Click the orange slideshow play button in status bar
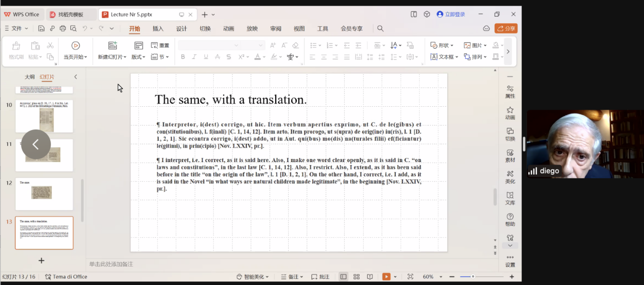The image size is (644, 285). tap(386, 277)
